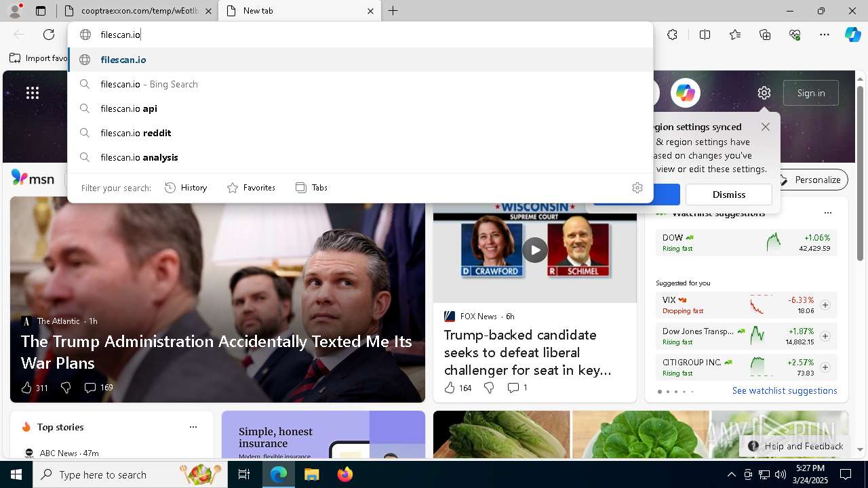Open Watchlist suggestions more options
Viewport: 868px width, 488px height.
pyautogui.click(x=827, y=213)
